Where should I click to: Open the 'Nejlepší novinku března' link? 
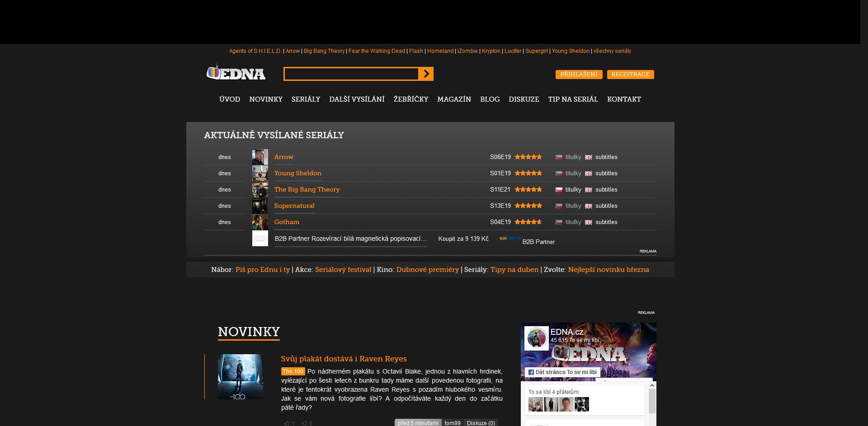pyautogui.click(x=609, y=270)
